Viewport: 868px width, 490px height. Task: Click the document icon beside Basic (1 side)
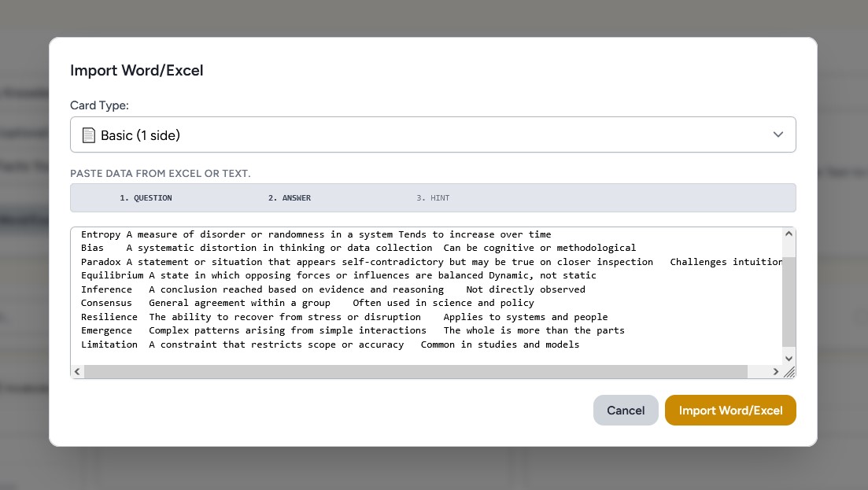pyautogui.click(x=88, y=134)
